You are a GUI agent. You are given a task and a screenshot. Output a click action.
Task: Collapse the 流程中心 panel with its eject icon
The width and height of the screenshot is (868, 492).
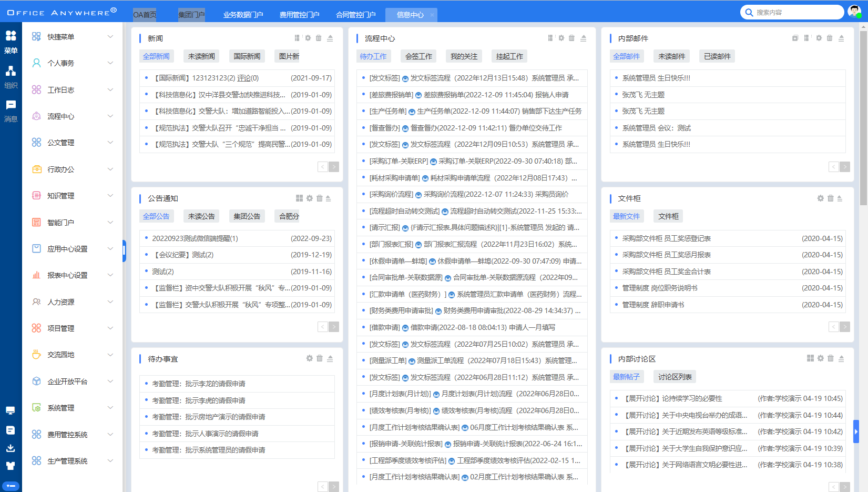(584, 38)
